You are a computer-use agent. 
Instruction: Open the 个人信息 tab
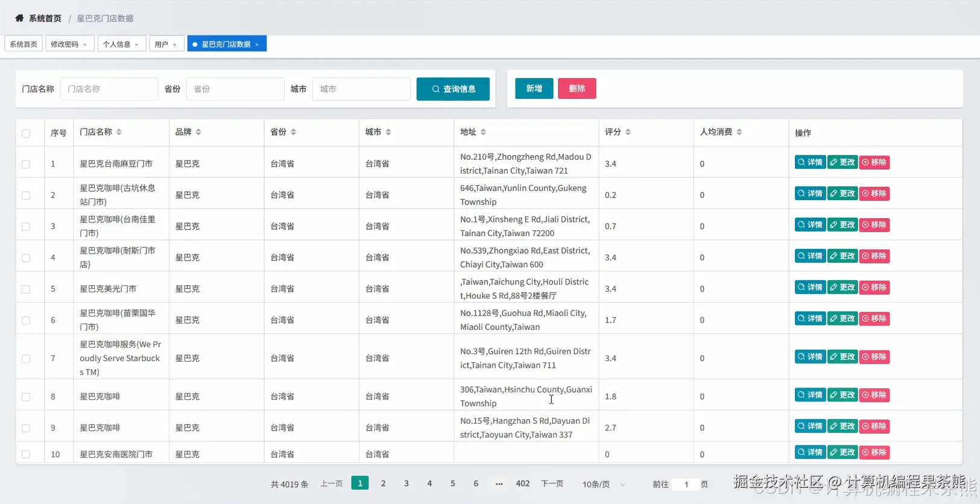(x=116, y=44)
